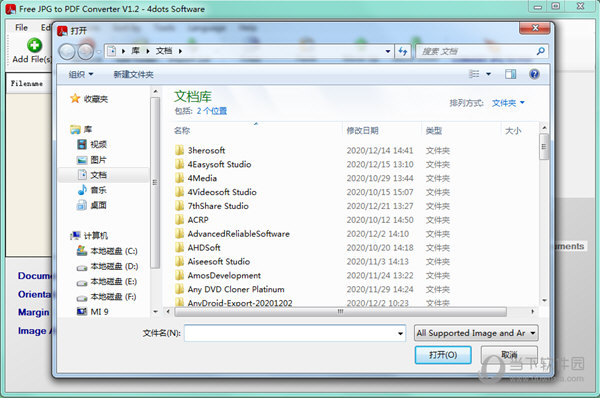Open the File menu in the converter window

click(21, 28)
